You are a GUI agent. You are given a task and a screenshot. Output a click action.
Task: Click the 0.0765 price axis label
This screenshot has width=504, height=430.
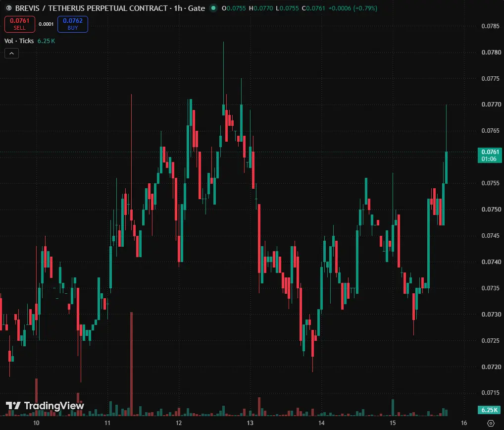pyautogui.click(x=491, y=131)
